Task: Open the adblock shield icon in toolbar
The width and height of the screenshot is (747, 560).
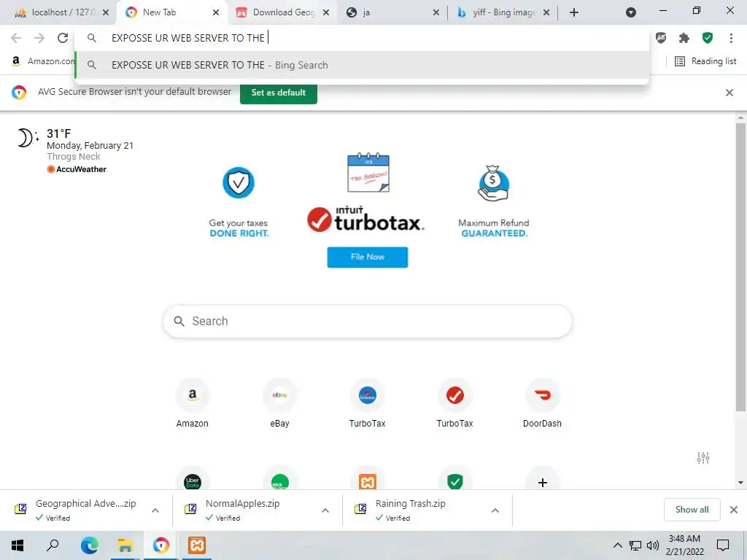Action: [661, 38]
